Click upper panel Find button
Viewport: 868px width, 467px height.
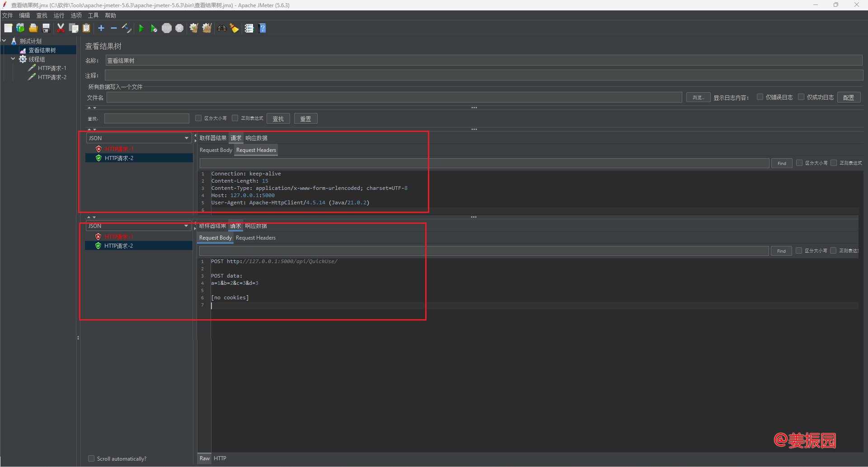782,163
